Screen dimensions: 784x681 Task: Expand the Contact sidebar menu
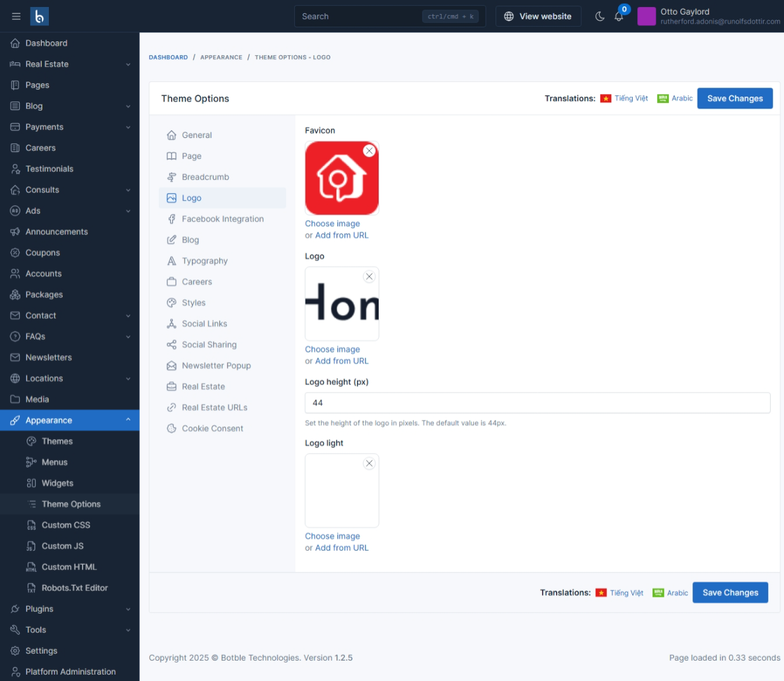pos(70,316)
